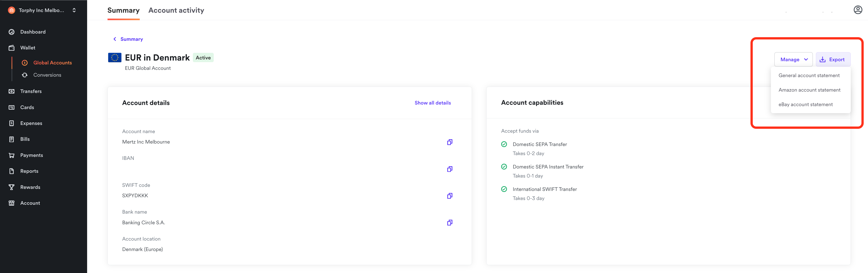Open the Wallet section

[28, 47]
